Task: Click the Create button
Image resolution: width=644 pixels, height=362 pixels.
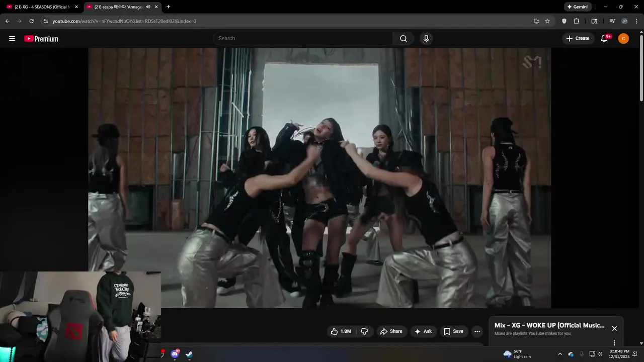Action: (x=578, y=39)
